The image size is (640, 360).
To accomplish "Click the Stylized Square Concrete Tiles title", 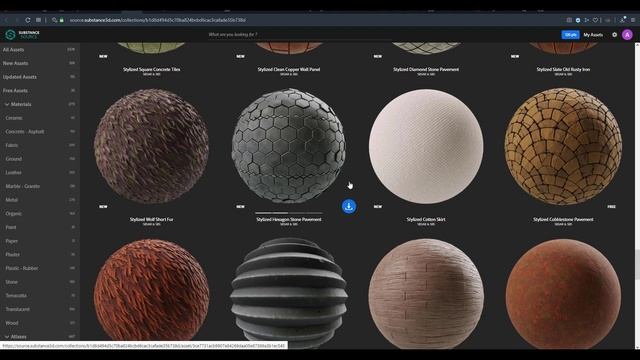I will [151, 69].
